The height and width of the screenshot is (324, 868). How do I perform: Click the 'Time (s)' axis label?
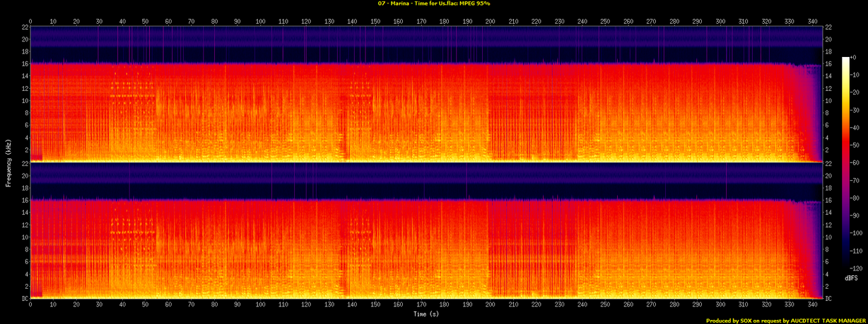[x=426, y=314]
